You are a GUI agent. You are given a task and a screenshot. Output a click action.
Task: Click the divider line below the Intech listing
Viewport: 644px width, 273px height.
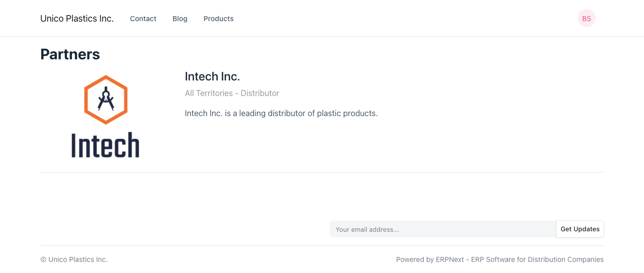click(x=322, y=172)
